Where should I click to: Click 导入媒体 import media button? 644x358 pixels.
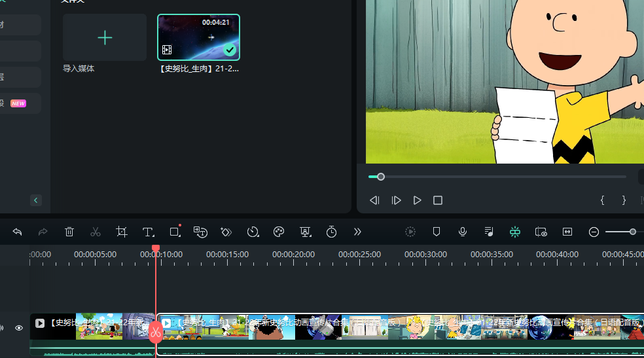point(105,38)
